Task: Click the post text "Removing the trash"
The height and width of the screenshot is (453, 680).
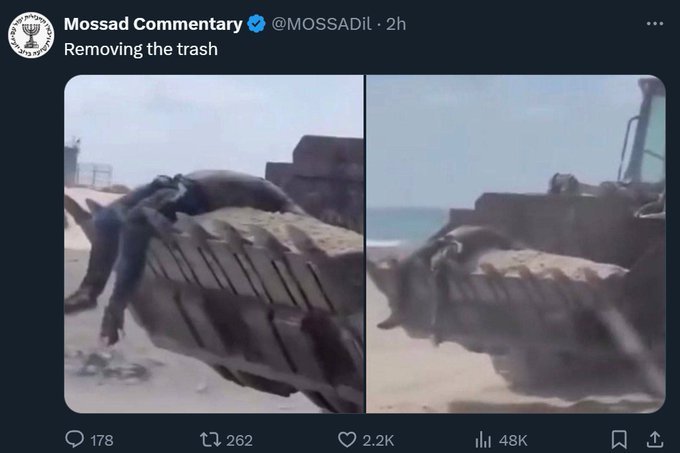Action: click(x=141, y=49)
